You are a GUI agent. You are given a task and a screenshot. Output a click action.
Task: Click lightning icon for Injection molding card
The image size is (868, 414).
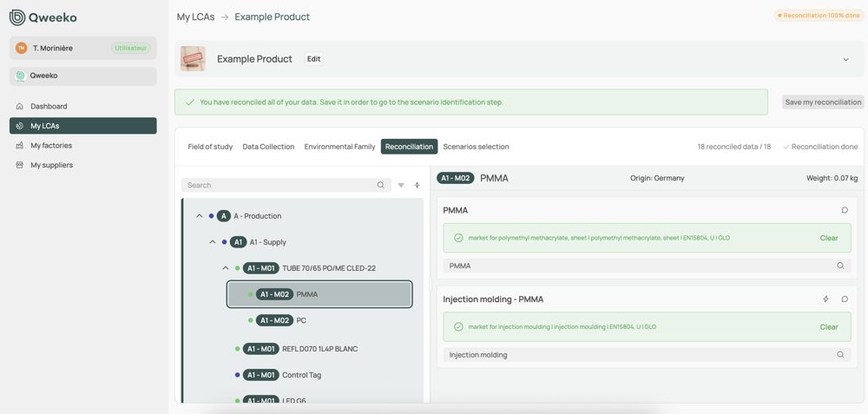[x=826, y=299]
